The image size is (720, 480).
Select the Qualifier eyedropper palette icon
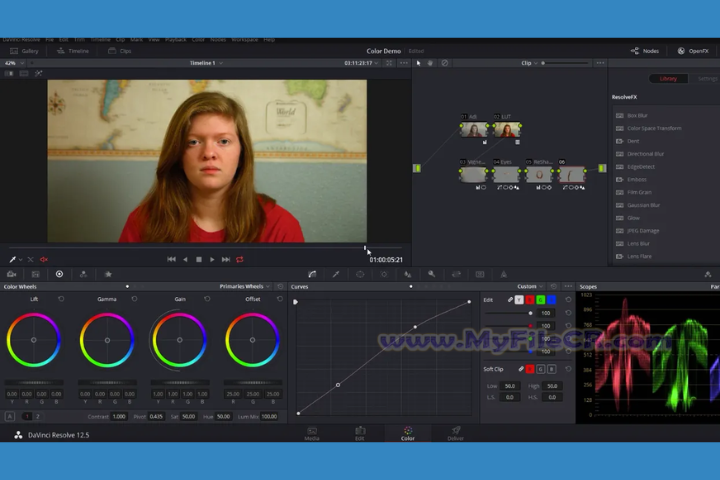click(x=336, y=274)
